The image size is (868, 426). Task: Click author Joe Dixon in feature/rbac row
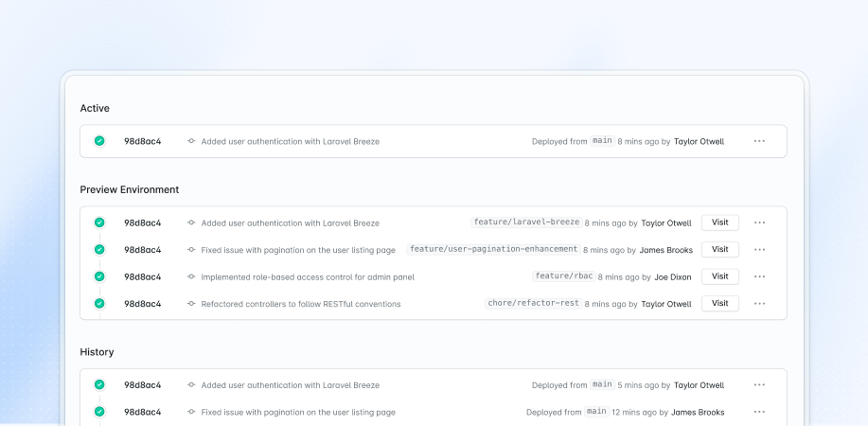click(x=673, y=277)
